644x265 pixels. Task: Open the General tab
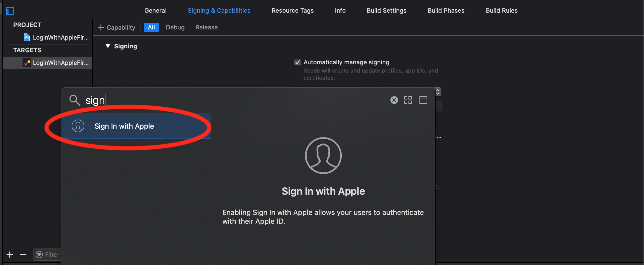coord(155,10)
